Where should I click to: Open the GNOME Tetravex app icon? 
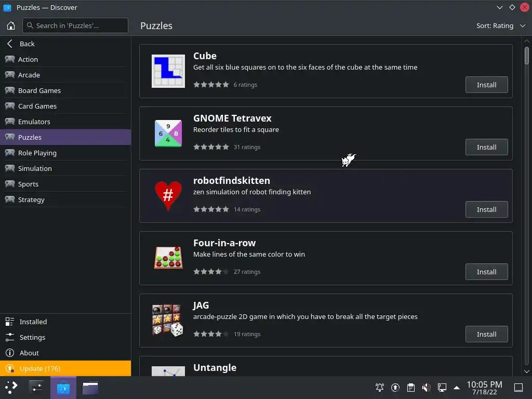point(168,134)
